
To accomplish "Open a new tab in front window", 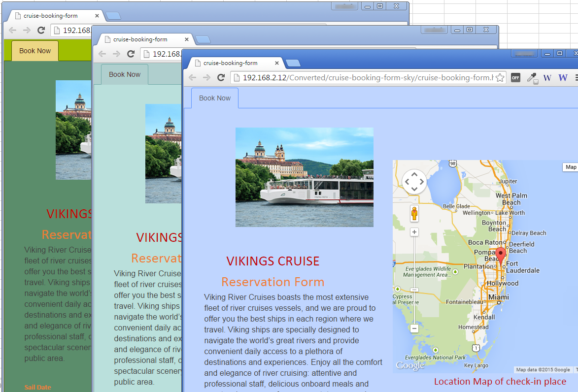I will 293,64.
